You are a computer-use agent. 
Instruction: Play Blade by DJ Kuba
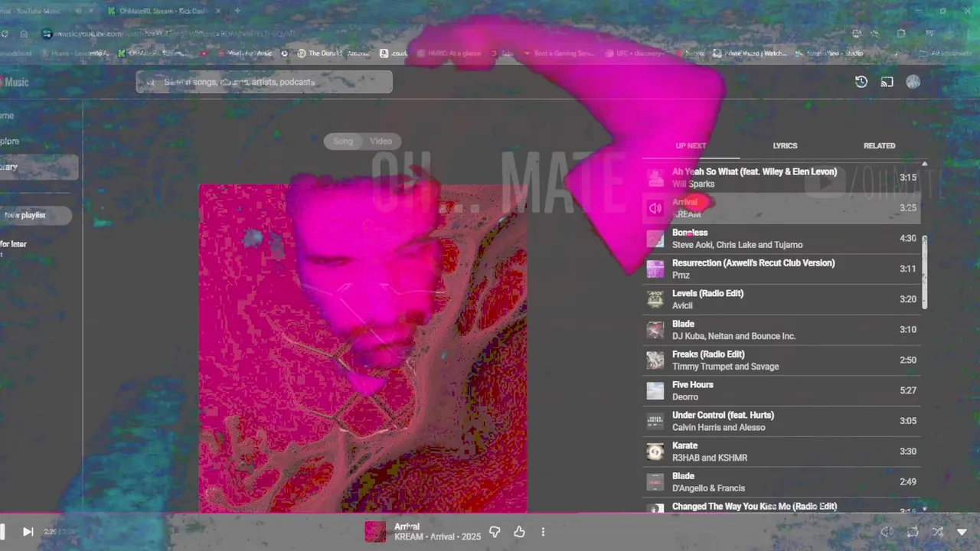click(x=781, y=330)
